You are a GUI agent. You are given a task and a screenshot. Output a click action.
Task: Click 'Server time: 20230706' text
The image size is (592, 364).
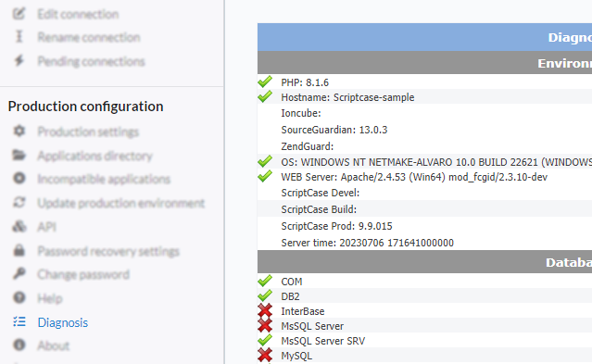click(368, 243)
